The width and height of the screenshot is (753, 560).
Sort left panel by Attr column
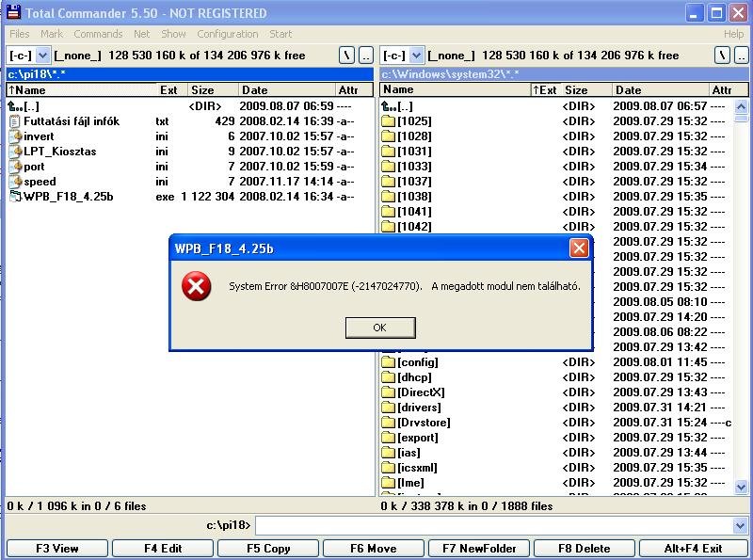pos(354,89)
